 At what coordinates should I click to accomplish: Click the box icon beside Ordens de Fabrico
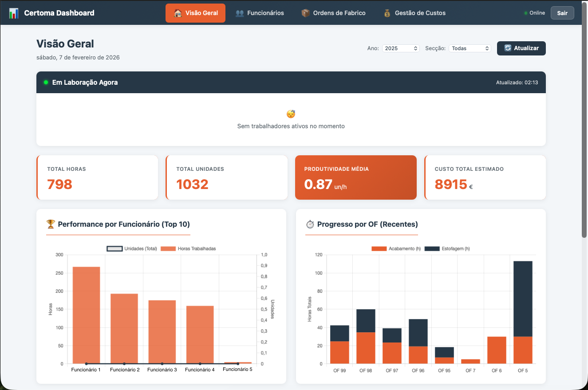coord(305,13)
